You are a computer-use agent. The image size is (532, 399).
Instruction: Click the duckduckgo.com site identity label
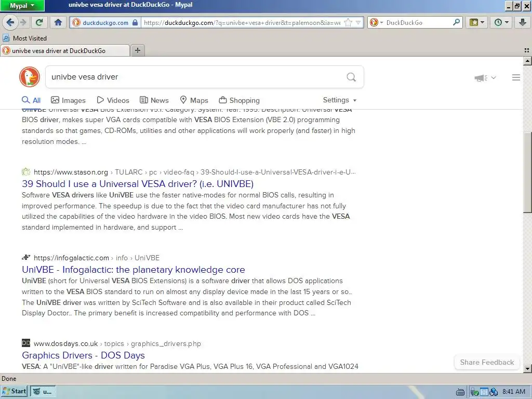[105, 23]
